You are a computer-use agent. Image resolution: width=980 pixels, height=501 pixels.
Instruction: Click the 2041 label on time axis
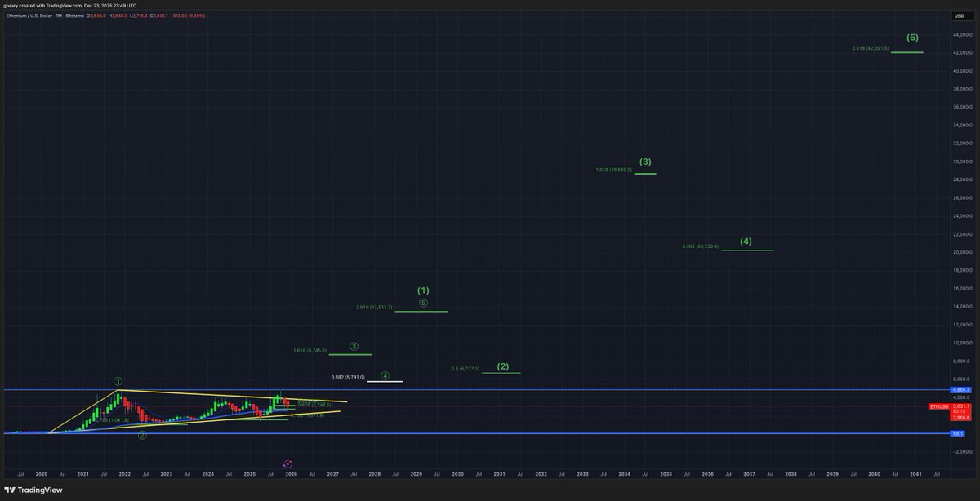pyautogui.click(x=915, y=473)
